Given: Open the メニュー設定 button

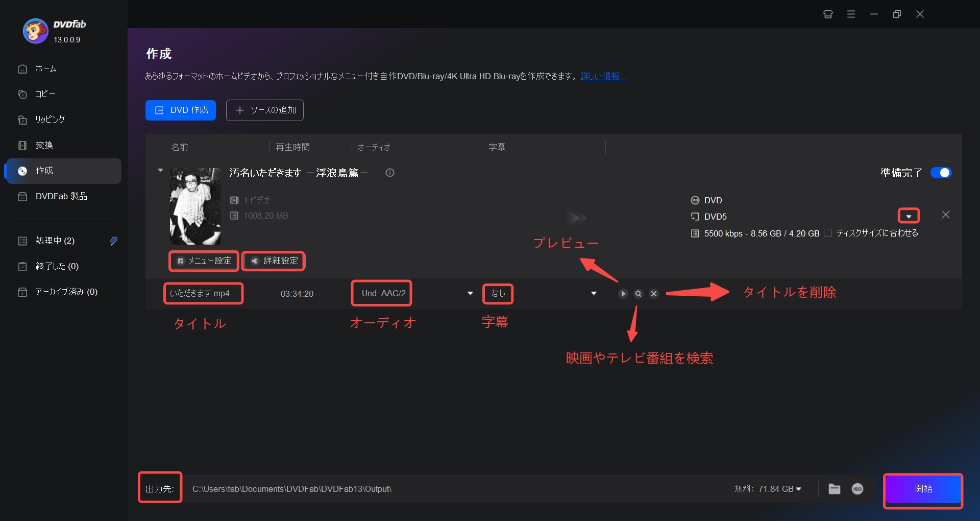Looking at the screenshot, I should click(x=204, y=261).
